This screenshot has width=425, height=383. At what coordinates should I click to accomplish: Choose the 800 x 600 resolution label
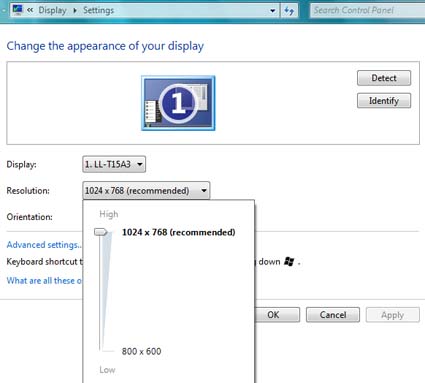point(141,351)
